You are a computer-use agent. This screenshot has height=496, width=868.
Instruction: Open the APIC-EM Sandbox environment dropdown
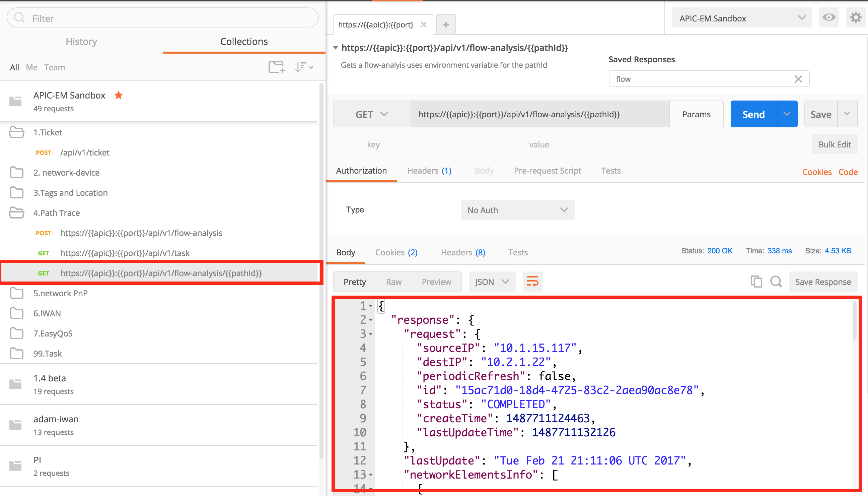[x=742, y=18]
